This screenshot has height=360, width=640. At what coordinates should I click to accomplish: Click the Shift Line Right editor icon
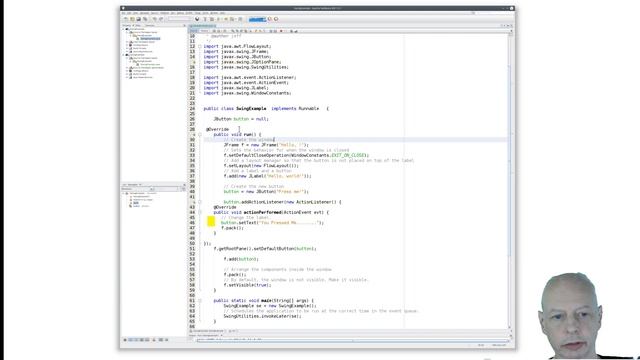[x=276, y=31]
